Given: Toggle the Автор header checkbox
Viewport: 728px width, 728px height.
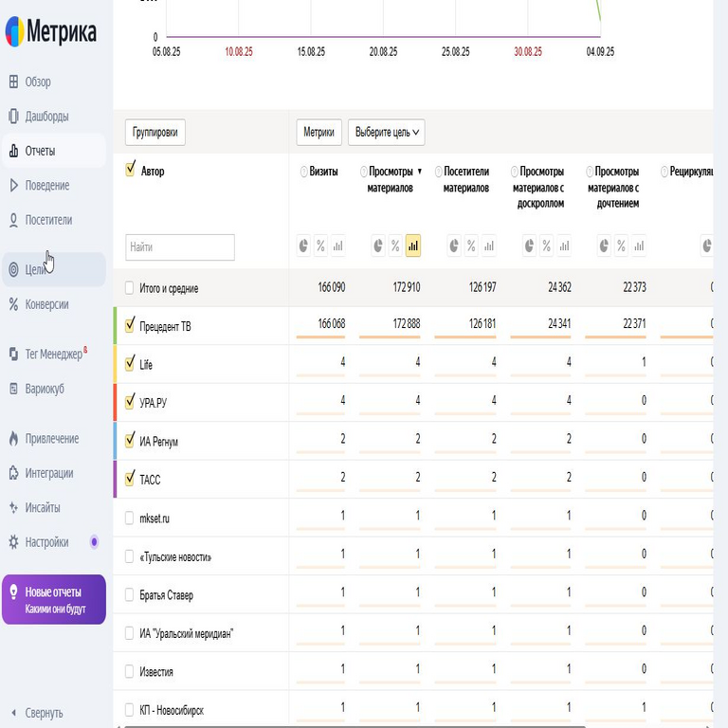Looking at the screenshot, I should coord(131,169).
